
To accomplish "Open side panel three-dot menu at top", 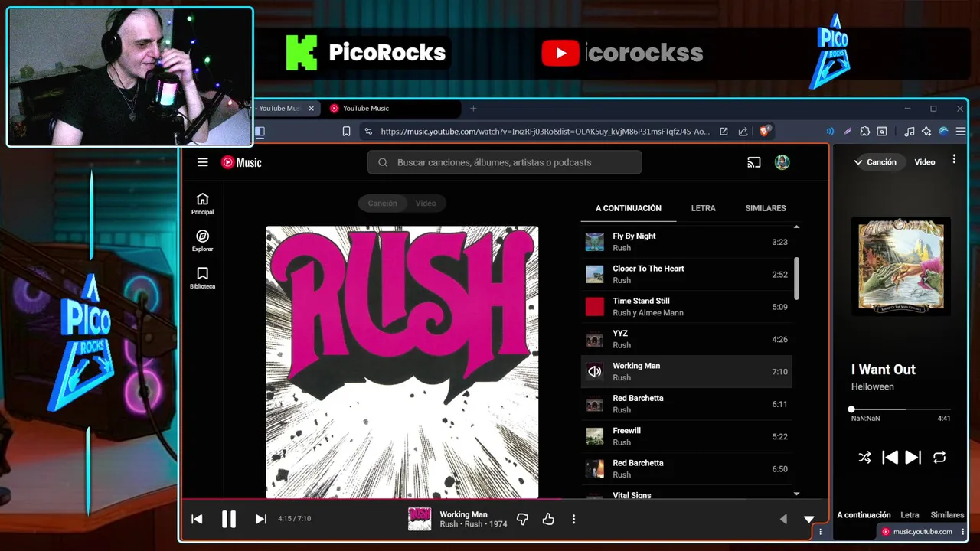I will coord(954,159).
